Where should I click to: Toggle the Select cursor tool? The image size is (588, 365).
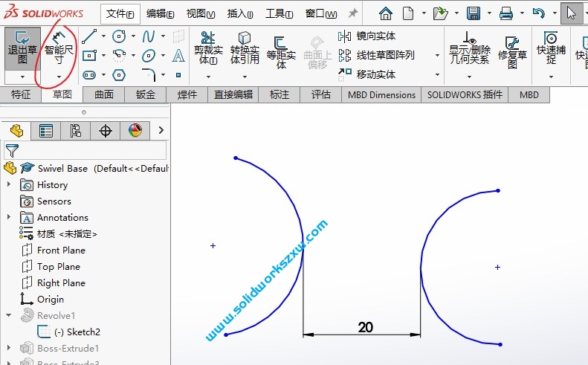click(x=571, y=13)
